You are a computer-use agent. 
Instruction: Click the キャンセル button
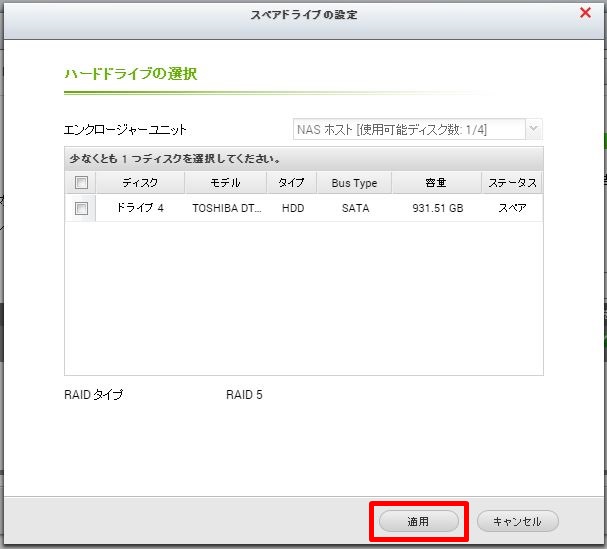tap(518, 521)
